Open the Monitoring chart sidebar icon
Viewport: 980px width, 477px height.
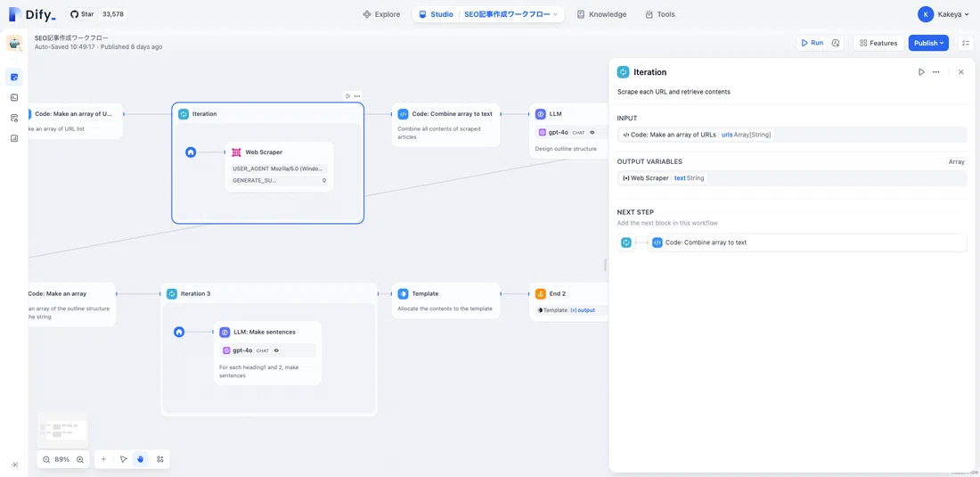click(14, 138)
